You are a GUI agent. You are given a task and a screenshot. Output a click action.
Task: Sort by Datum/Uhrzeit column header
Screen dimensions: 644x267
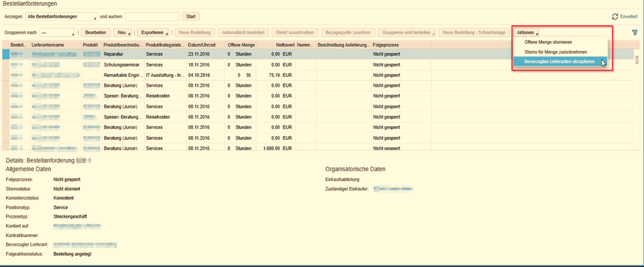coord(205,44)
